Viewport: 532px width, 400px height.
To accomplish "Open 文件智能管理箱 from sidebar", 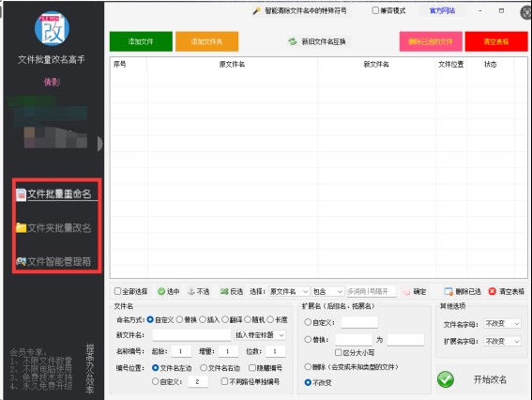I will tap(53, 261).
